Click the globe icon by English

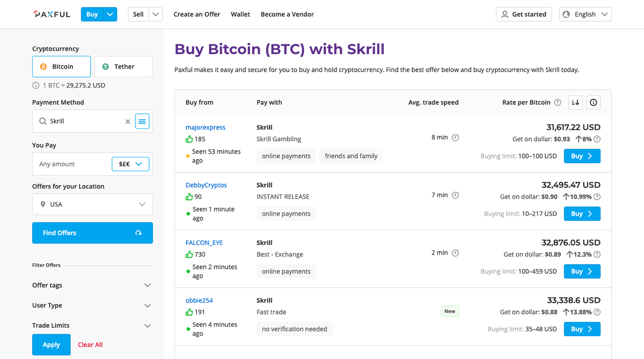566,14
